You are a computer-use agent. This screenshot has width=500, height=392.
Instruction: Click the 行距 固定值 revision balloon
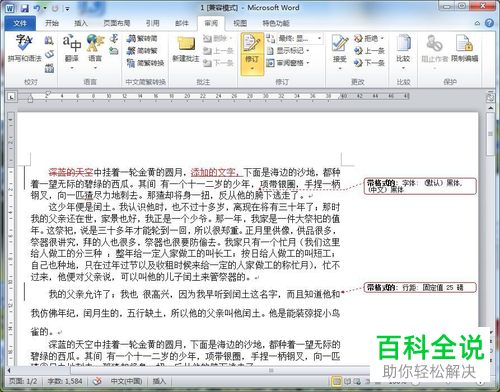420,287
